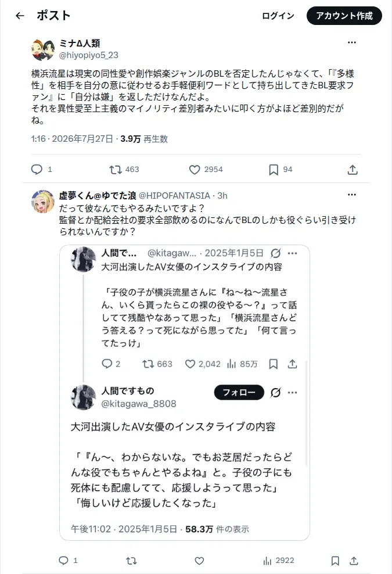The image size is (392, 574).
Task: Click the Grok icon beside the フォロー button
Action: click(276, 392)
